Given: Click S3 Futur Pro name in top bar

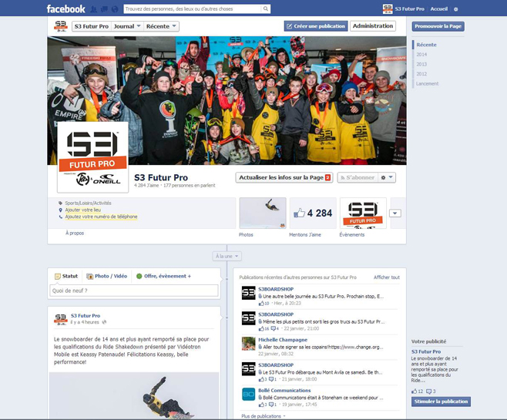Looking at the screenshot, I should pyautogui.click(x=409, y=9).
